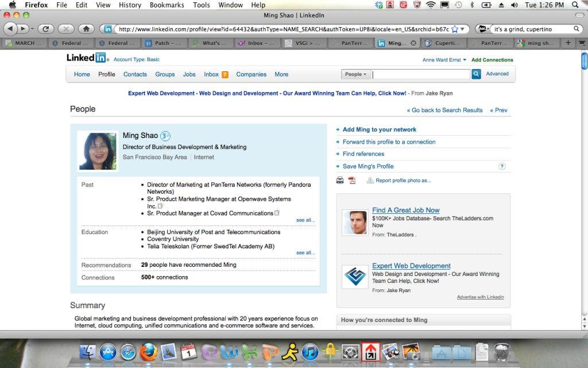Click the vertical scrollbar thumb on the page
The width and height of the screenshot is (588, 368).
[584, 61]
